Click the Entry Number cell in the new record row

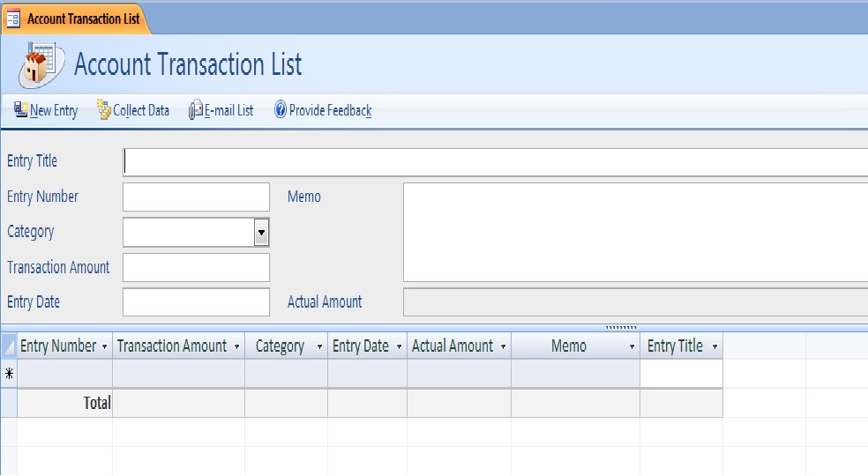pyautogui.click(x=64, y=374)
